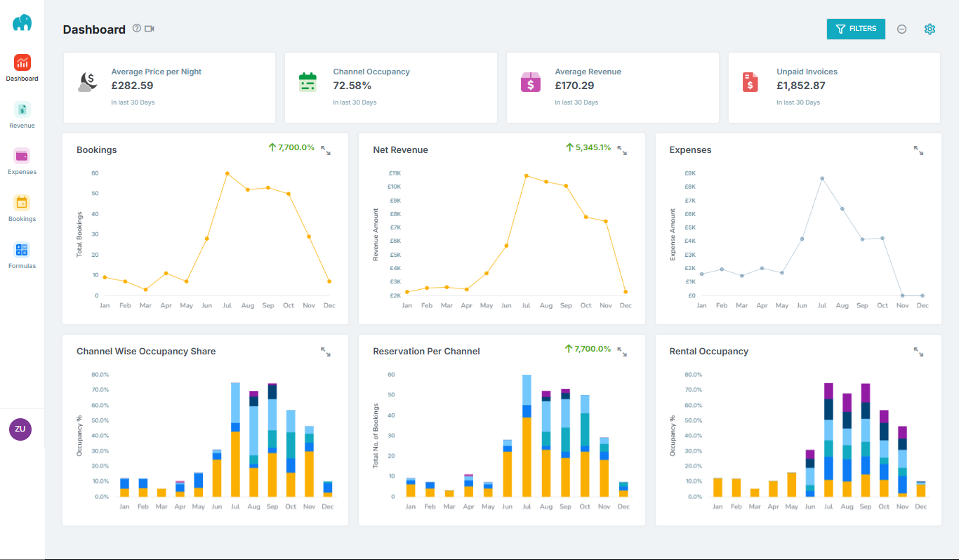This screenshot has width=959, height=560.
Task: Open the Dashboard sidebar item
Action: (x=22, y=69)
